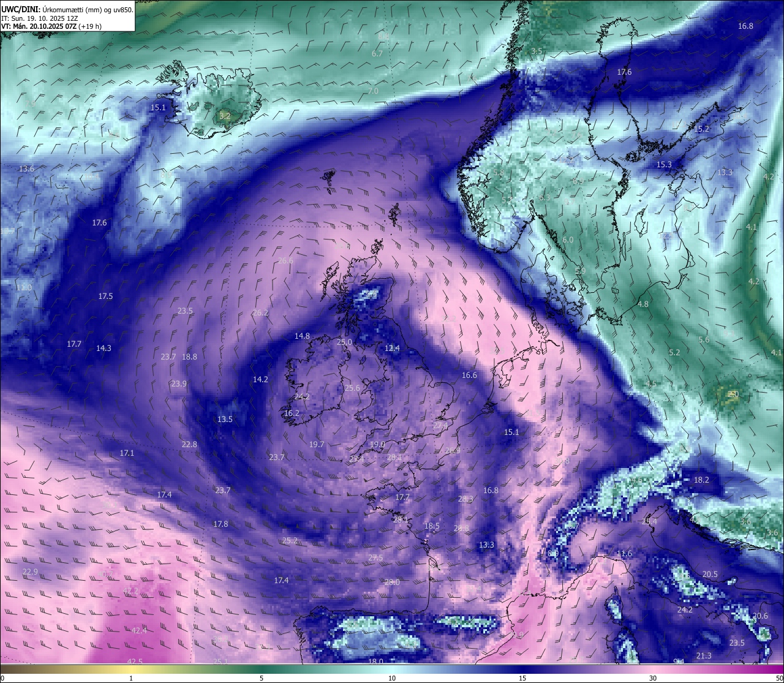Viewport: 784px width, 683px height.
Task: Click the 4.8 value label
Action: click(643, 304)
